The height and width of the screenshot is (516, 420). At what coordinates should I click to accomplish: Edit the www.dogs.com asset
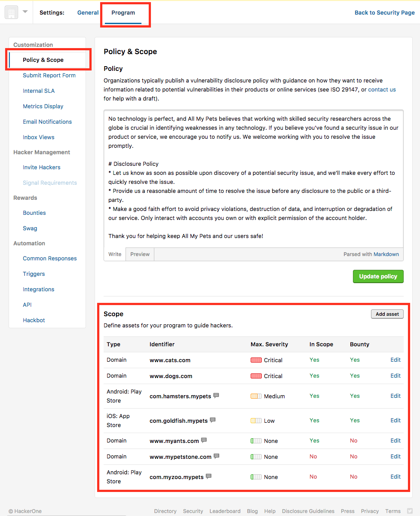point(395,376)
